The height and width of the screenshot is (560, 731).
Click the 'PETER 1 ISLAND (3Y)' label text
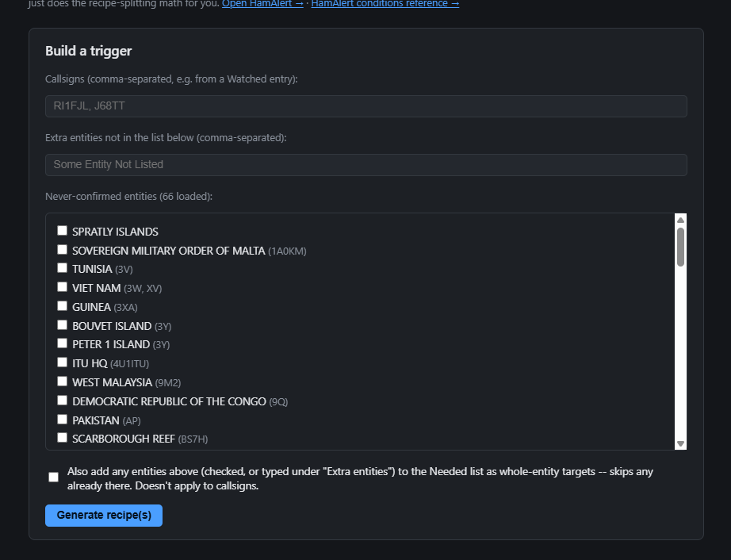pos(121,344)
